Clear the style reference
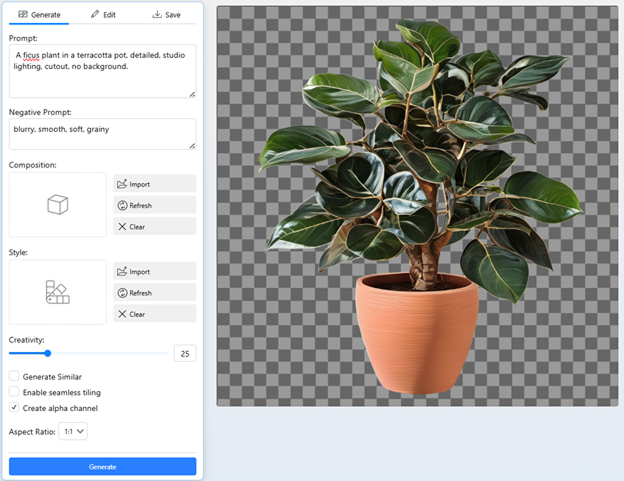This screenshot has width=624, height=481. (x=154, y=314)
